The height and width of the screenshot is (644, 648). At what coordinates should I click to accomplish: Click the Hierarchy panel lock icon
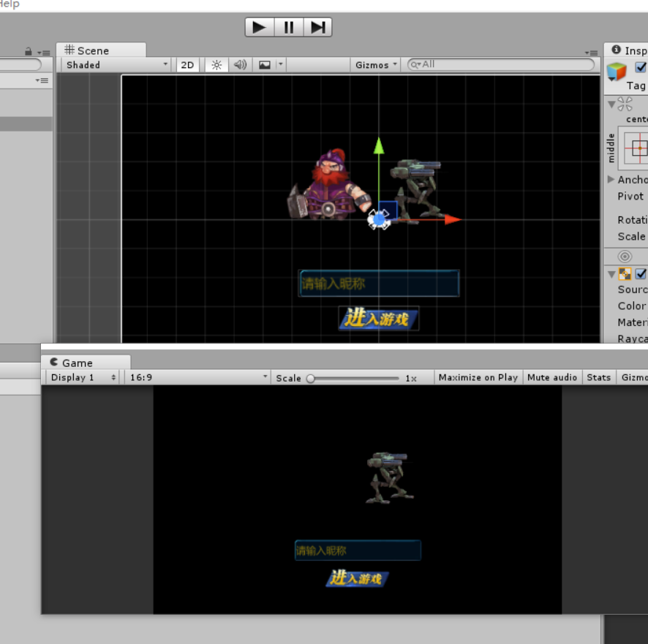(28, 52)
